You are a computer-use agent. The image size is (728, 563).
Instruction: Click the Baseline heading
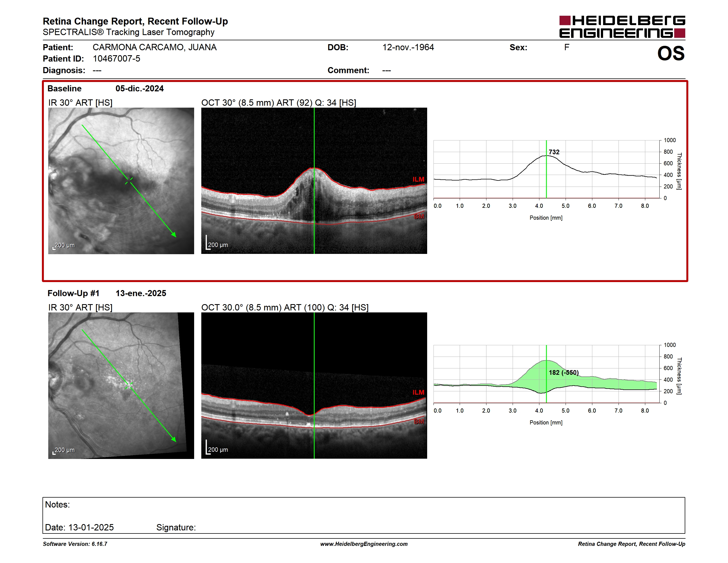[64, 89]
